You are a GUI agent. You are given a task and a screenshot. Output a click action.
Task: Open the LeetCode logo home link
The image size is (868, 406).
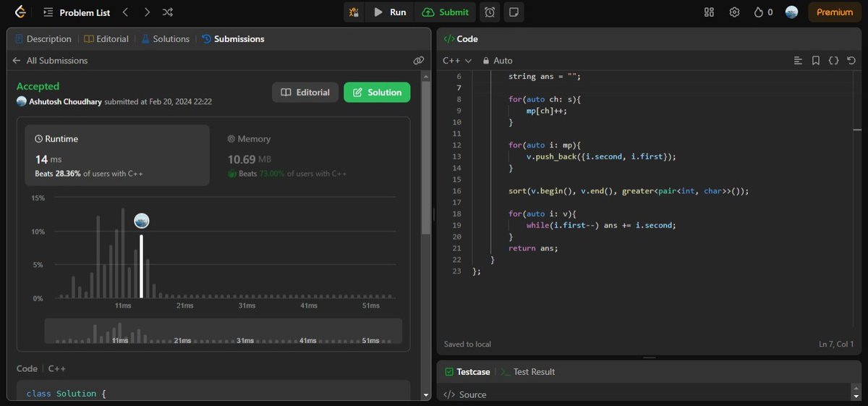click(20, 12)
